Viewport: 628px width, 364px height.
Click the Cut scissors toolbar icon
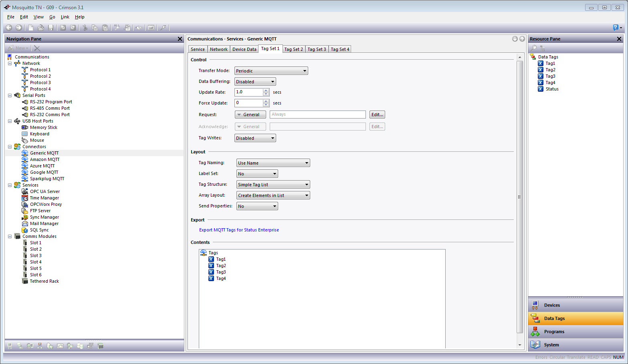[x=85, y=28]
